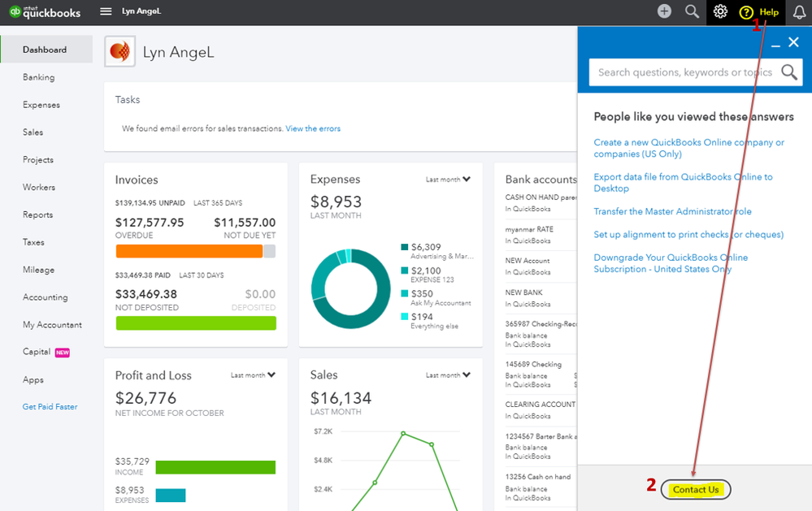Click the Help question mark icon

click(746, 12)
